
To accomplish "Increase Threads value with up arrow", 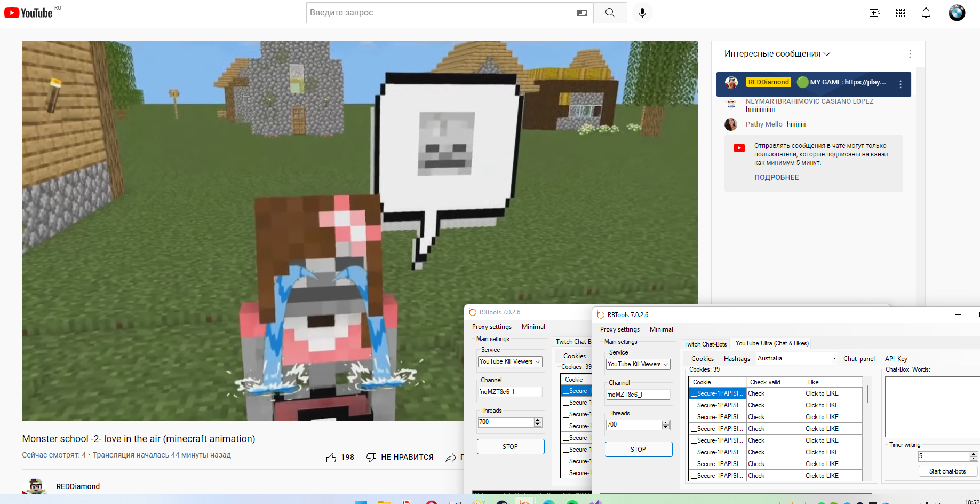I will pos(665,422).
